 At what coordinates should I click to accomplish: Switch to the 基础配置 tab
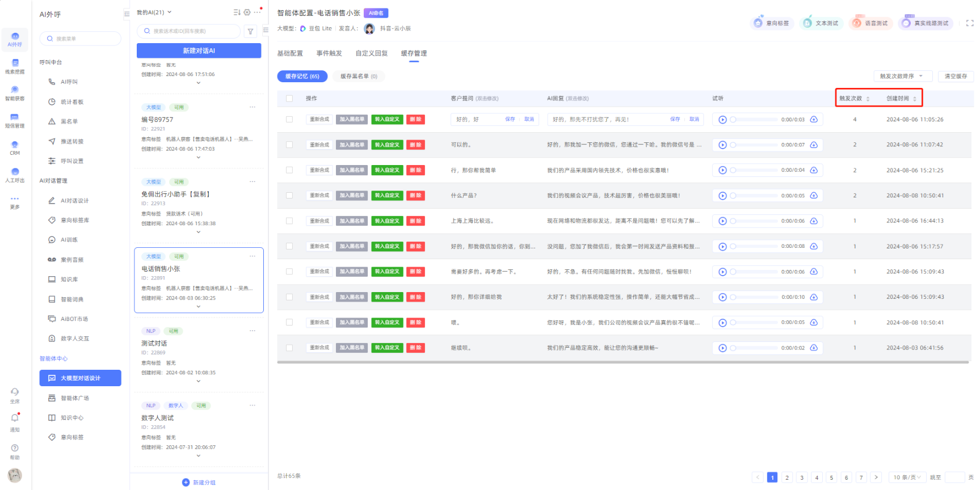290,53
